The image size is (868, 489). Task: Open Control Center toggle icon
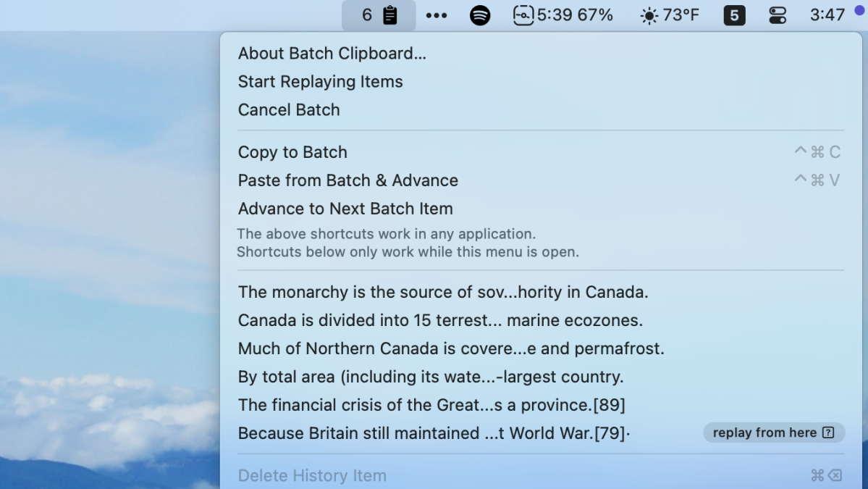(x=778, y=15)
